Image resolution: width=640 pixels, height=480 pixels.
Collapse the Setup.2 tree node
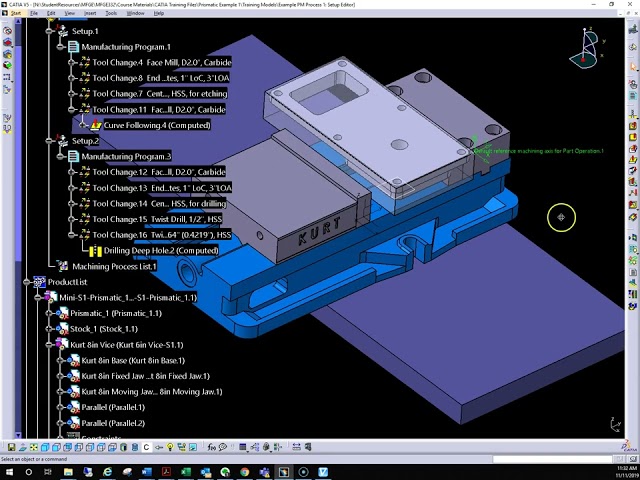click(49, 141)
